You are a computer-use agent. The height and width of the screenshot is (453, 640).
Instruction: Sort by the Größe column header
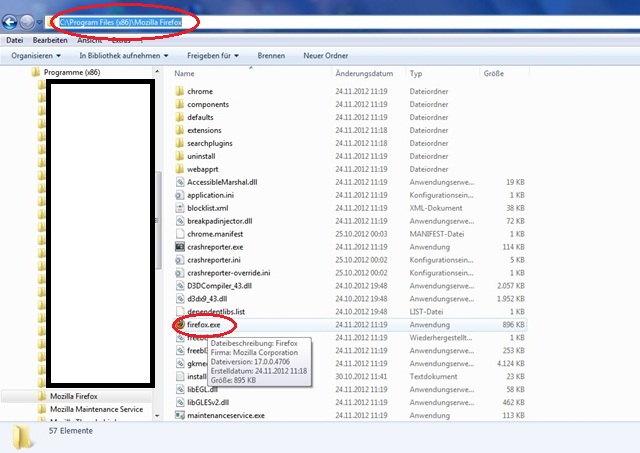493,73
